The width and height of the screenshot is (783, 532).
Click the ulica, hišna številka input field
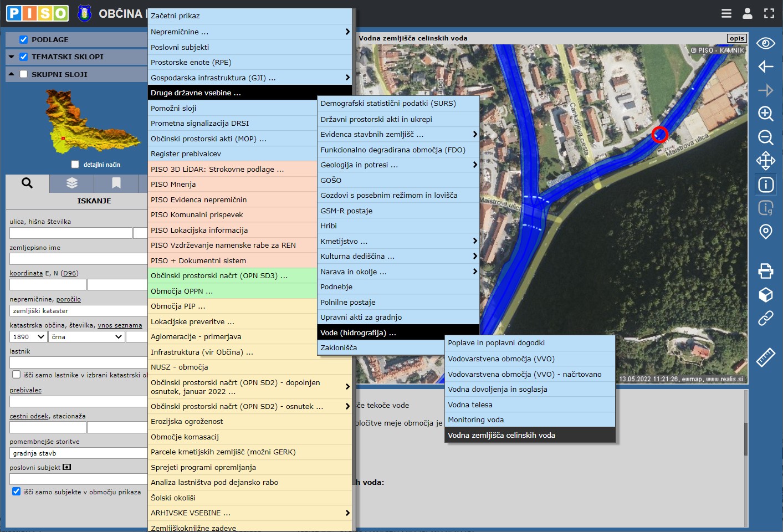[70, 233]
